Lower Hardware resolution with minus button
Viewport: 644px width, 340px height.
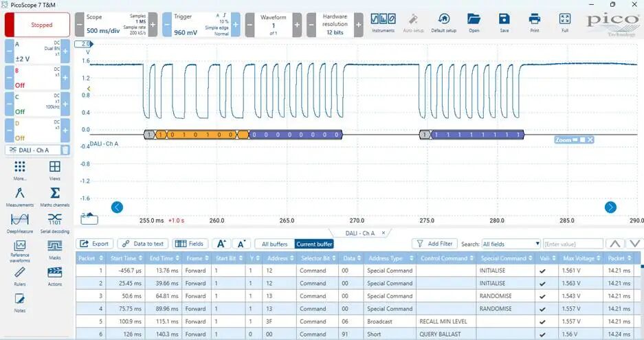[x=311, y=25]
